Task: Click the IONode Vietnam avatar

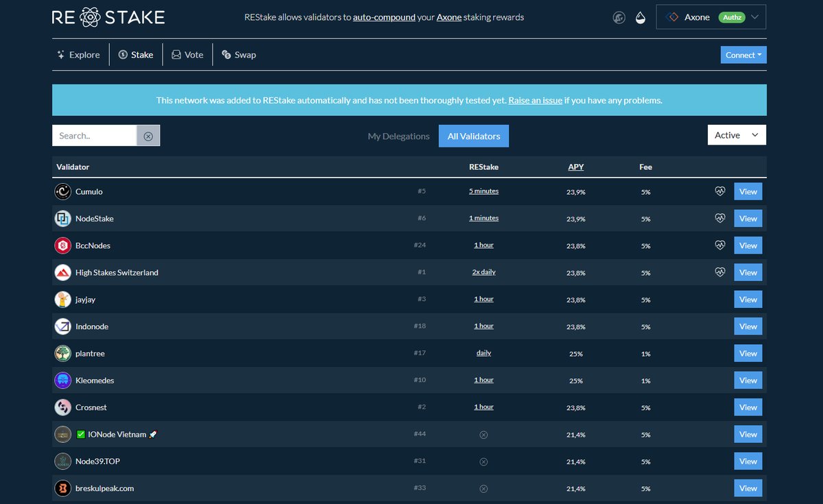Action: coord(62,434)
